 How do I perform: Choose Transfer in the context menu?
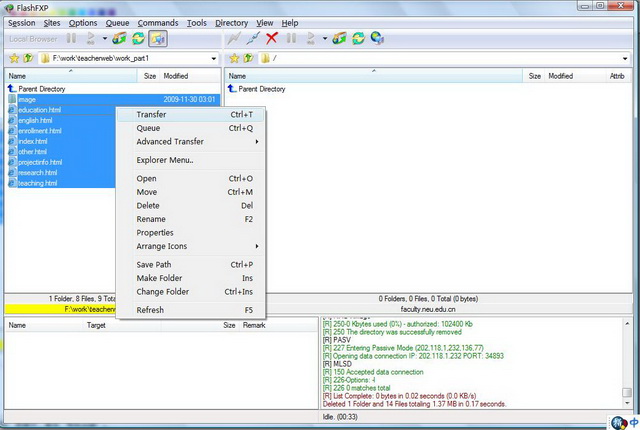click(x=191, y=115)
